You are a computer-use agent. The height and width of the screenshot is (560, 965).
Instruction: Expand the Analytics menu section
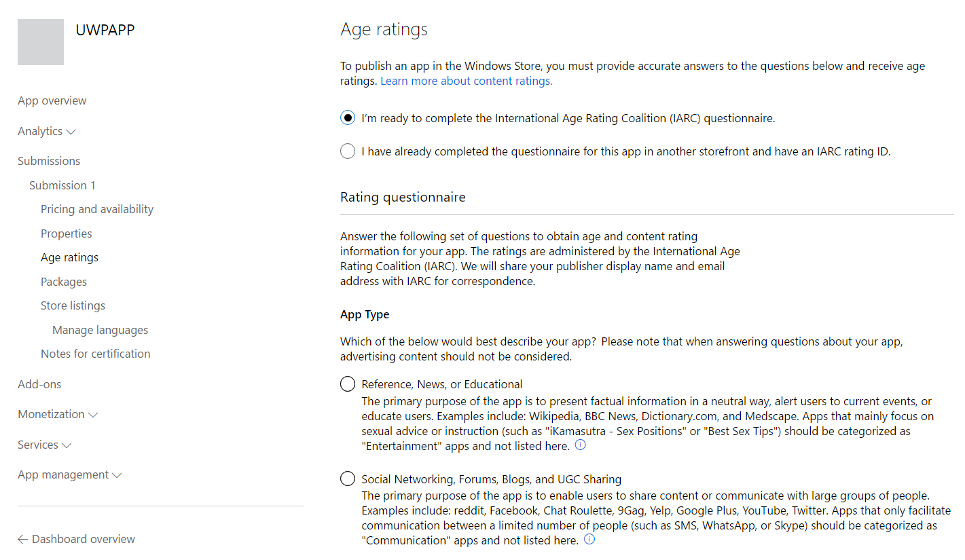point(46,131)
